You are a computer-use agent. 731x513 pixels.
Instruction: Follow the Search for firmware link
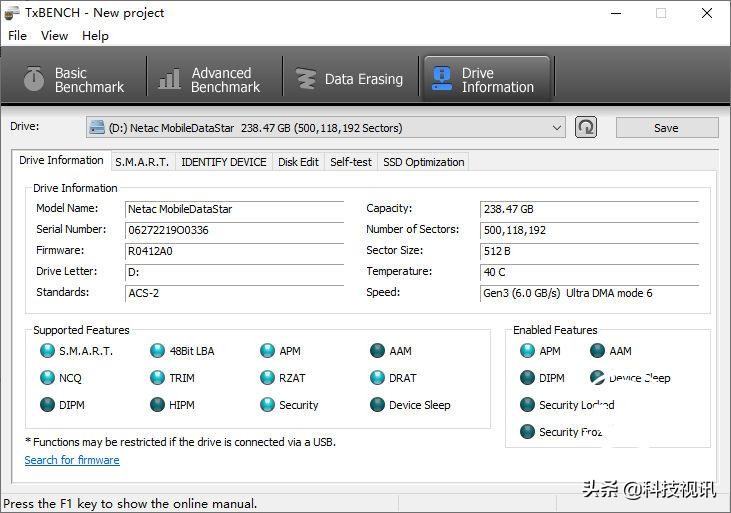click(x=72, y=460)
